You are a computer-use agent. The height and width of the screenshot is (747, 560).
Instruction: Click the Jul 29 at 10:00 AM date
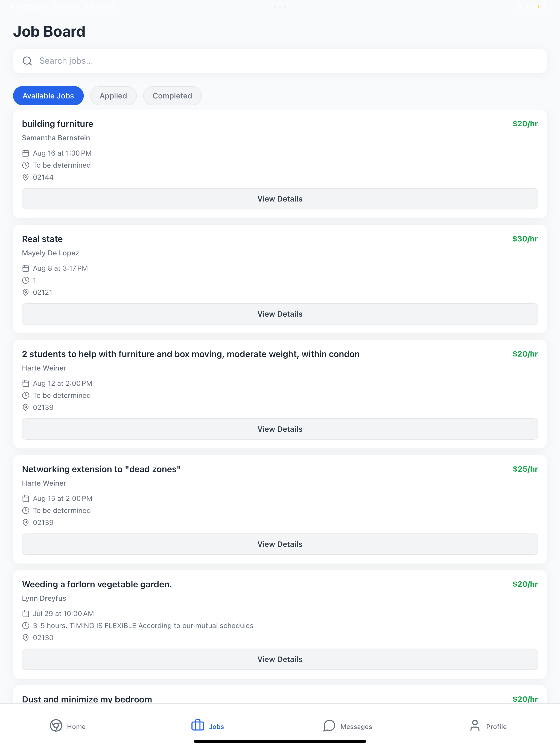[63, 614]
